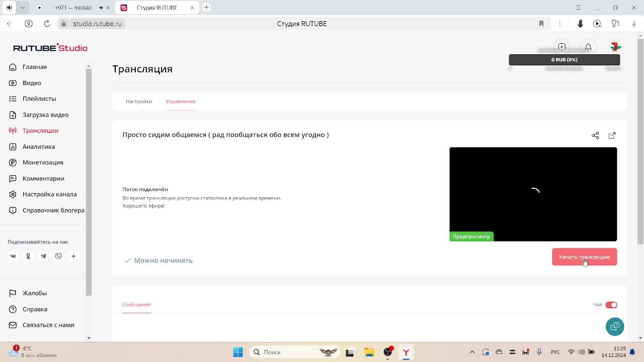Click the RUTUBE Studio logo

pos(50,48)
